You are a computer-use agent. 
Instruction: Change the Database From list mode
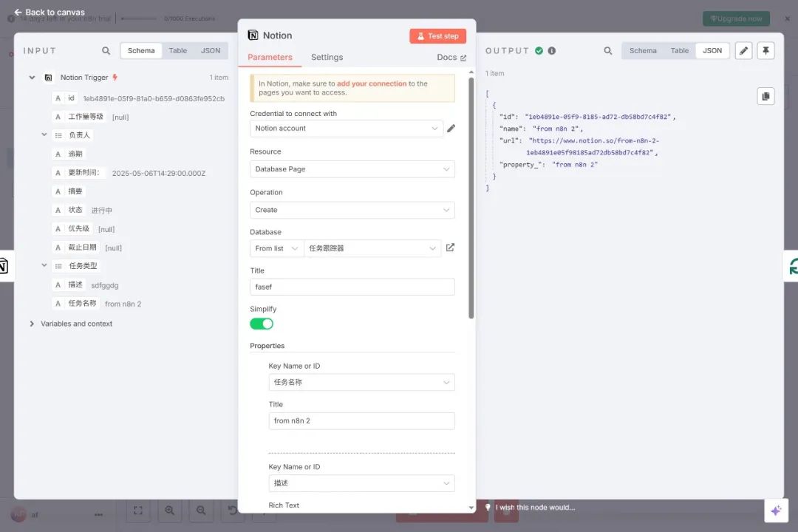click(x=276, y=248)
